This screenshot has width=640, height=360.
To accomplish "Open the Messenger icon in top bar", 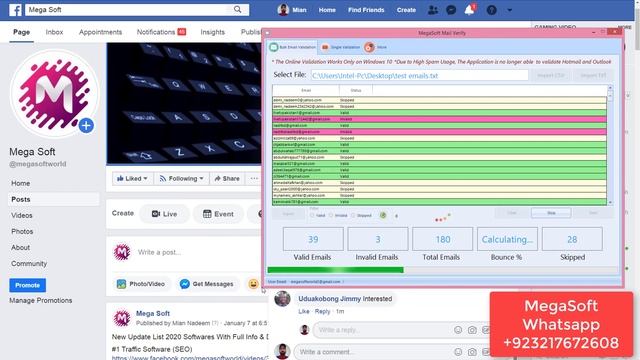I will 451,10.
